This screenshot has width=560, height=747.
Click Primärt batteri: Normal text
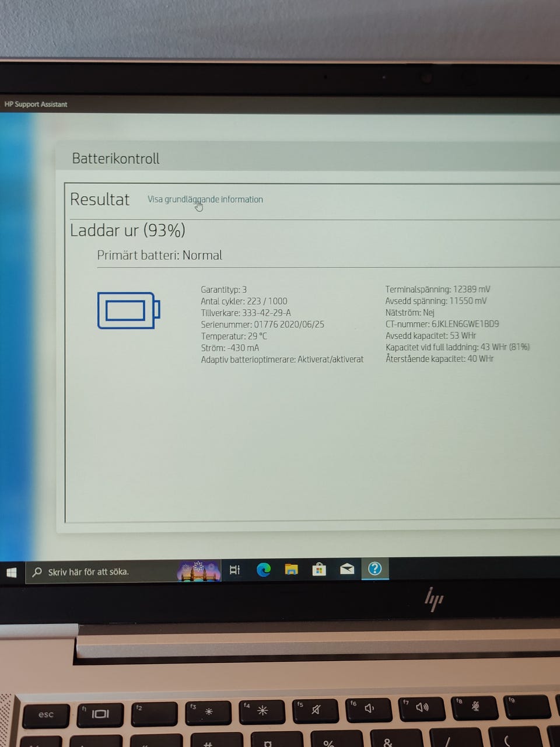(x=159, y=255)
